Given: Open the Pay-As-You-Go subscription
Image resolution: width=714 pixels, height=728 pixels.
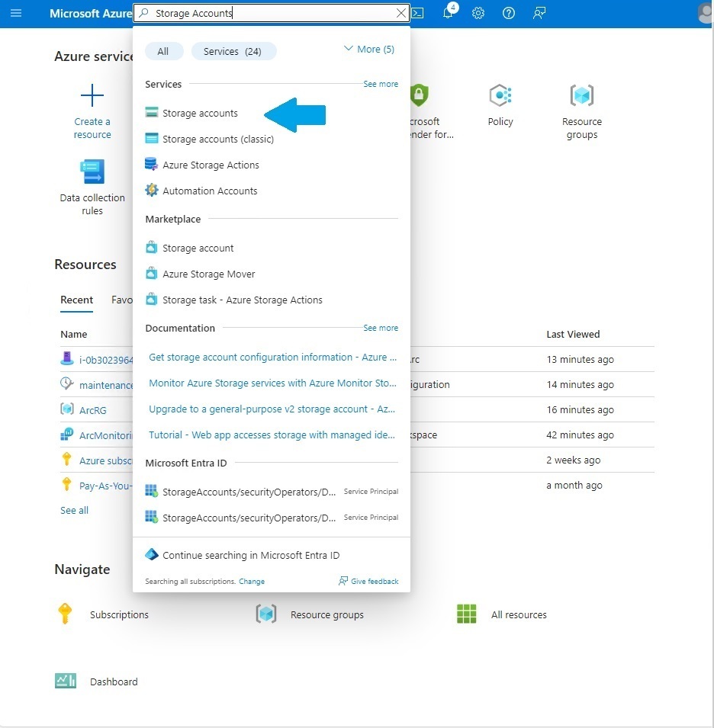Looking at the screenshot, I should (106, 486).
